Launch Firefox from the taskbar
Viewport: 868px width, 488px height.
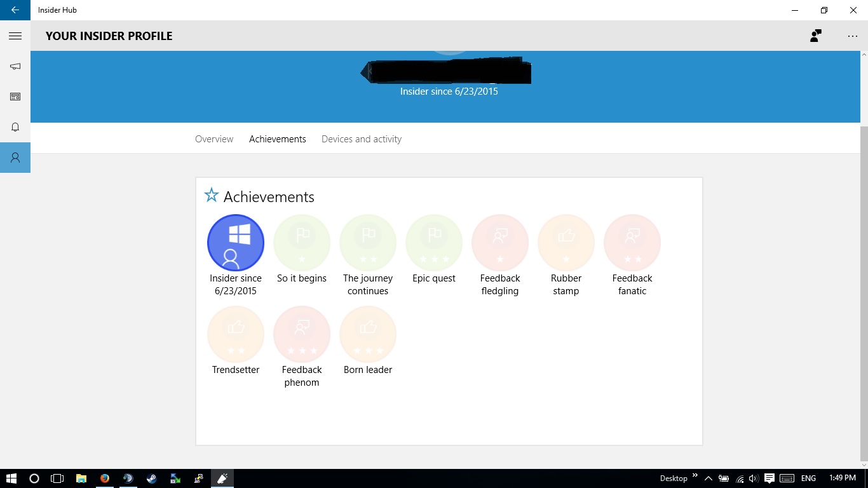[x=105, y=478]
